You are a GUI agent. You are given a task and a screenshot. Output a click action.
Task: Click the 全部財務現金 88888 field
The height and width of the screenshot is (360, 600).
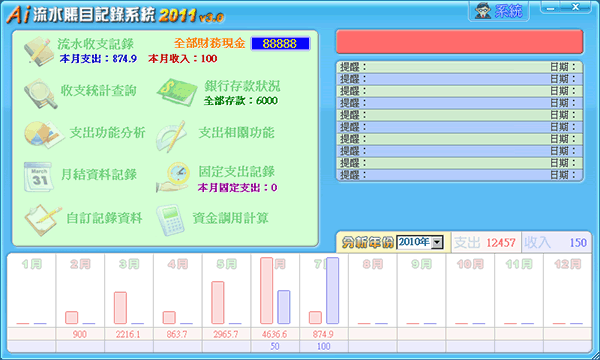click(x=280, y=44)
